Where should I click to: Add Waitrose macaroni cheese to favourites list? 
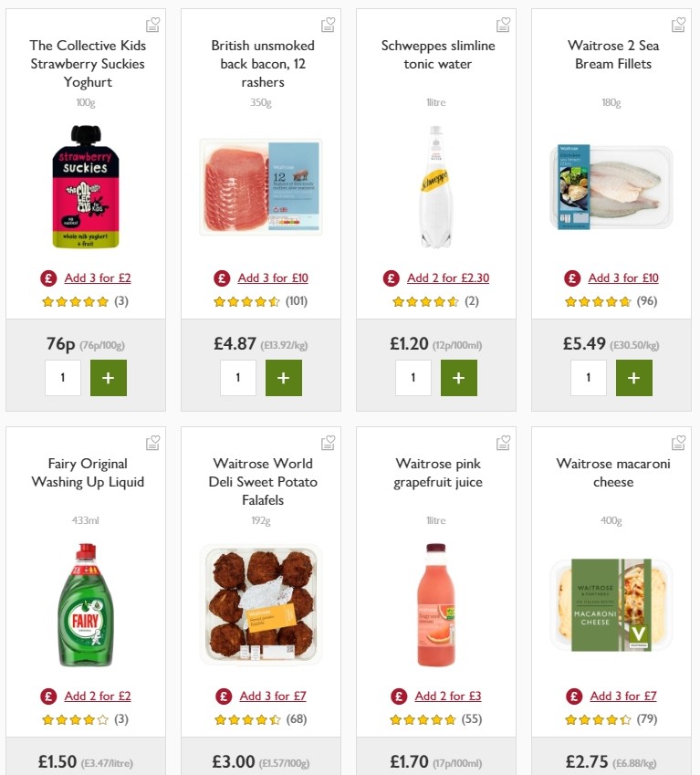[678, 442]
